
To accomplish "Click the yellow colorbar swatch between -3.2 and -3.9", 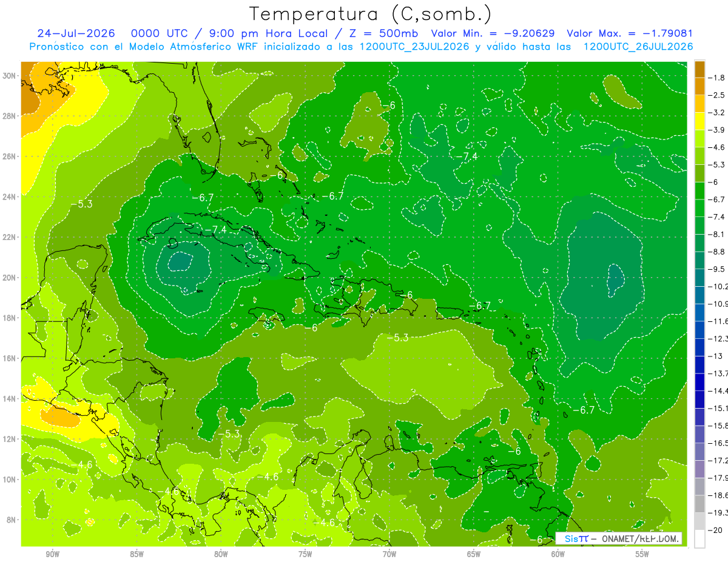I will pos(699,121).
